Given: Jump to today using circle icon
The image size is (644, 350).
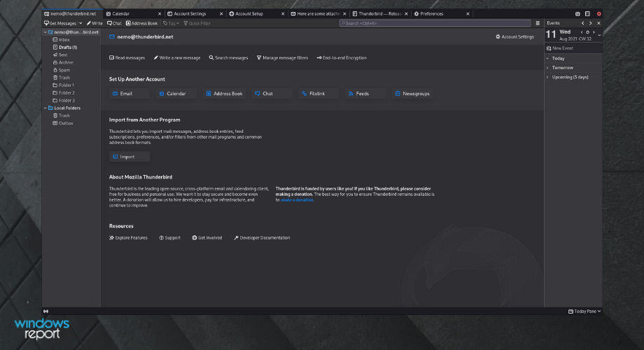Looking at the screenshot, I should coord(588,32).
